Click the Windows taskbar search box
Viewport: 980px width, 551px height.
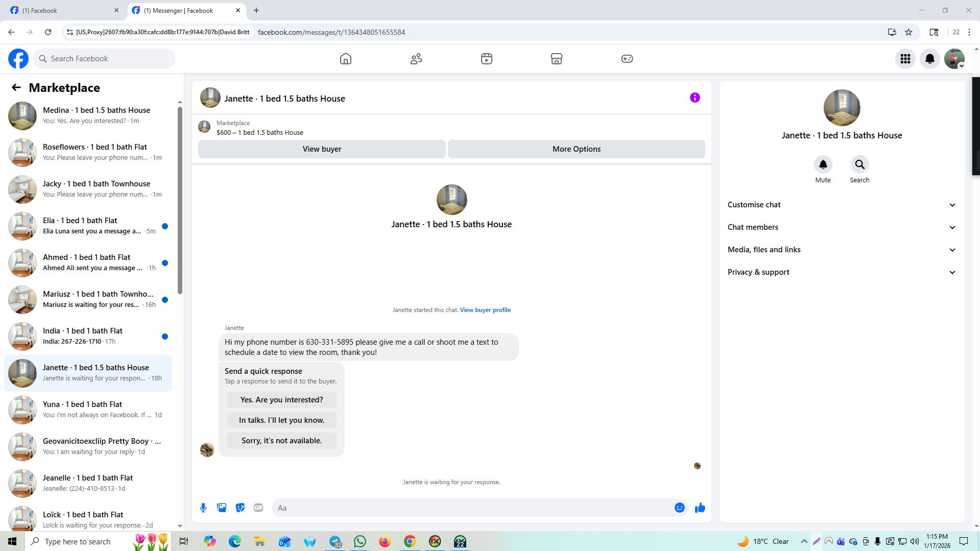(x=97, y=541)
